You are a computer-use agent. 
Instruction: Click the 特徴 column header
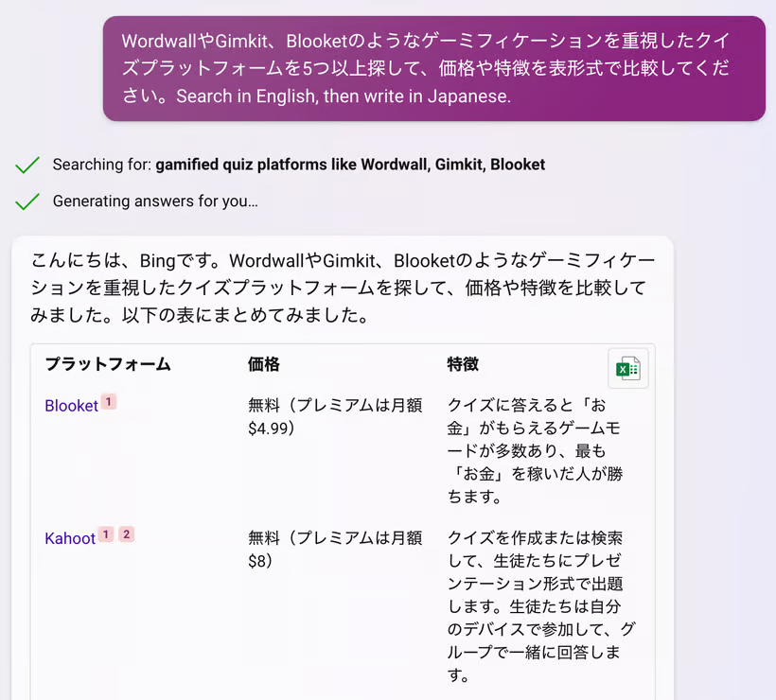tap(463, 364)
